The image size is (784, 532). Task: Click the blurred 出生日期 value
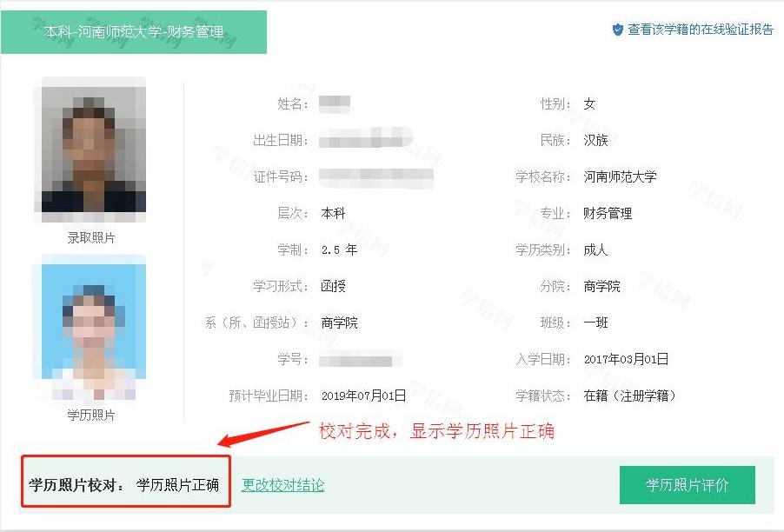point(366,138)
